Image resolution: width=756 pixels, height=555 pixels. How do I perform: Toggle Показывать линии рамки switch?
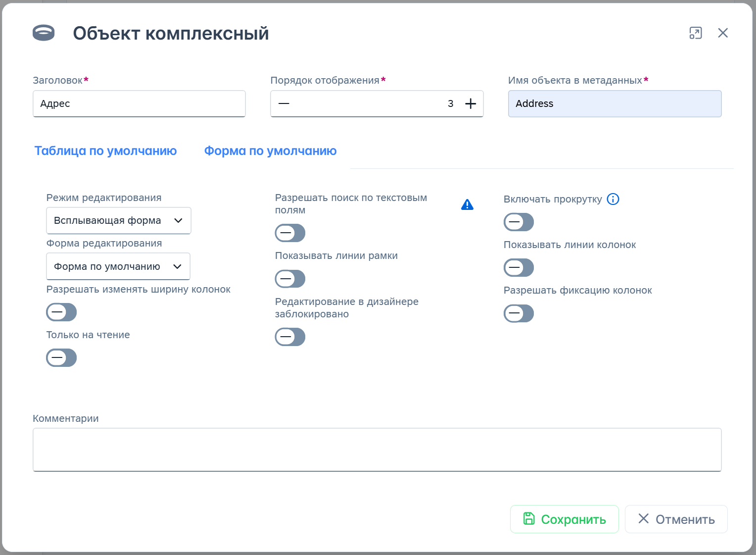point(290,279)
